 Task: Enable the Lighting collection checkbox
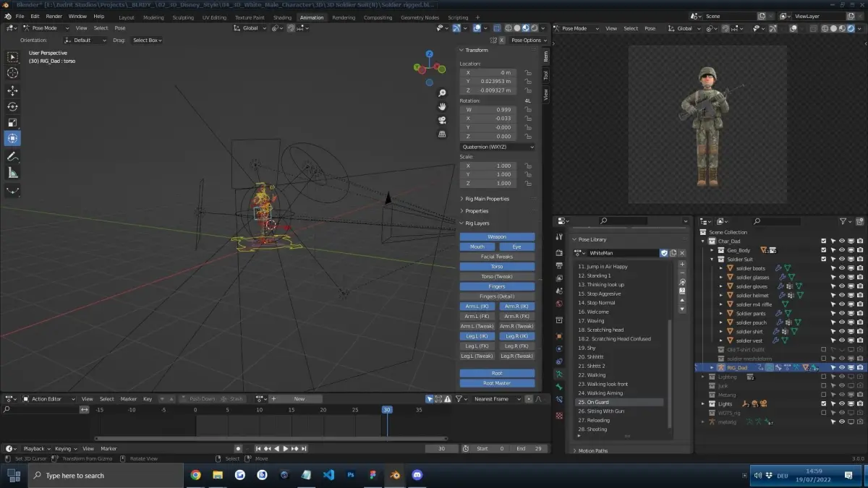click(x=823, y=377)
